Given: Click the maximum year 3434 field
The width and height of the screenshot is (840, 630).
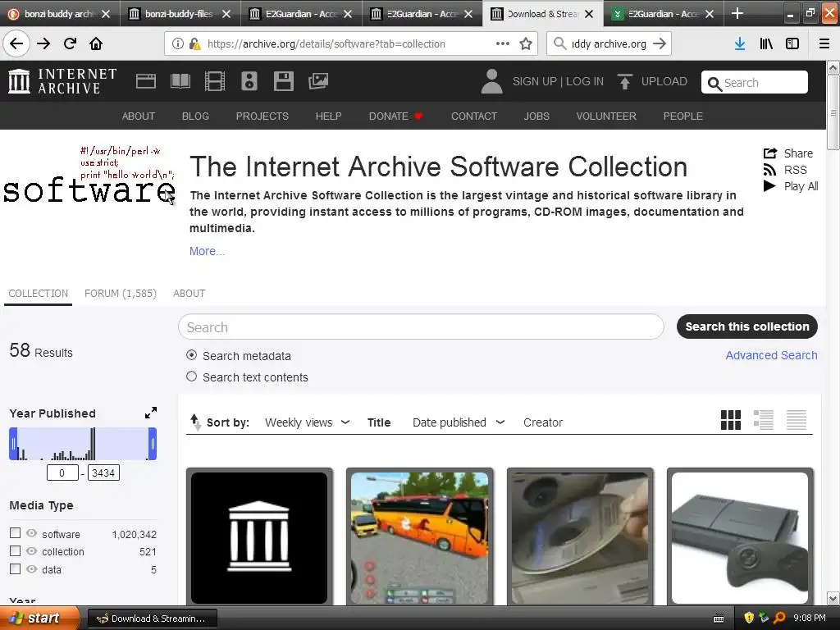Looking at the screenshot, I should point(103,472).
